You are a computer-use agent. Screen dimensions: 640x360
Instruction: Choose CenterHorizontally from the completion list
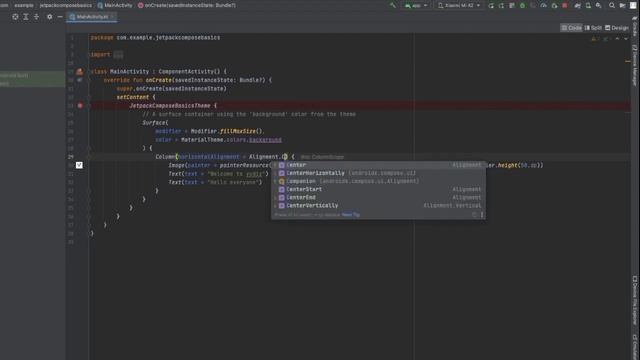click(378, 173)
